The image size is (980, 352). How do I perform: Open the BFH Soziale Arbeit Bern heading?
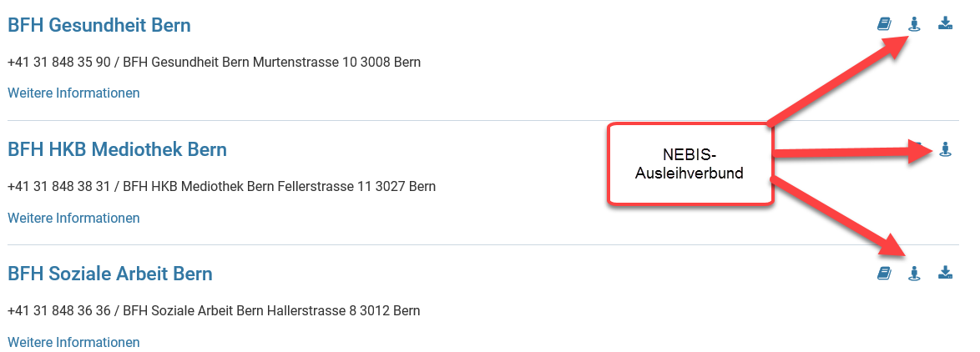coord(110,274)
